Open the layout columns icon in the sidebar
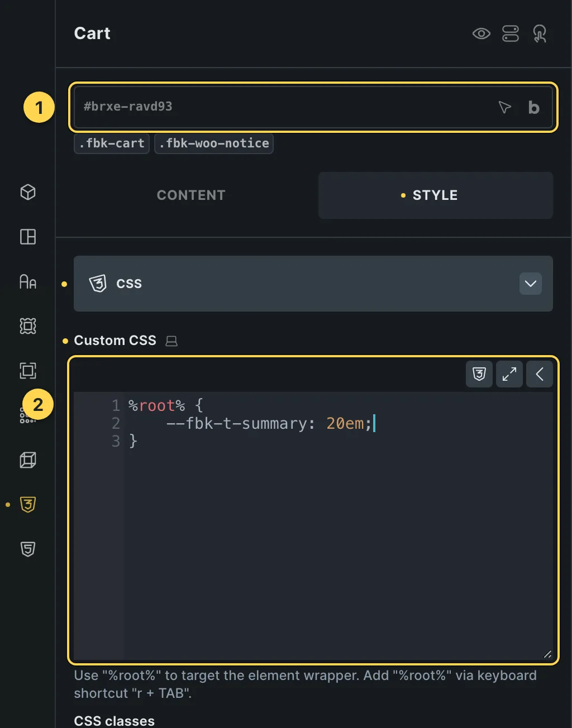Image resolution: width=572 pixels, height=728 pixels. (x=28, y=237)
